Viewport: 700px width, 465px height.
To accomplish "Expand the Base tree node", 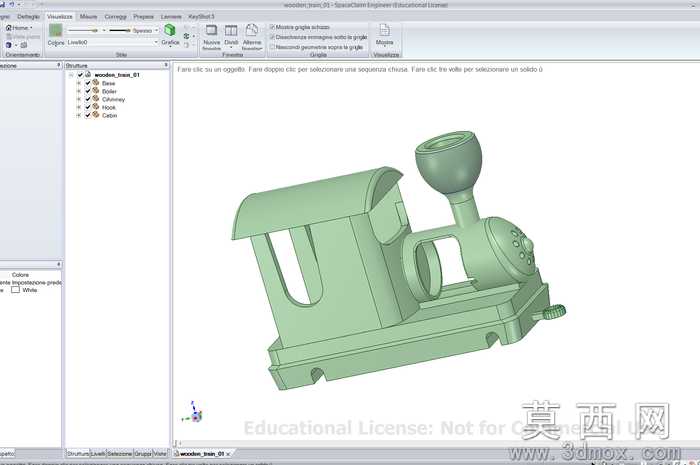I will (x=79, y=83).
